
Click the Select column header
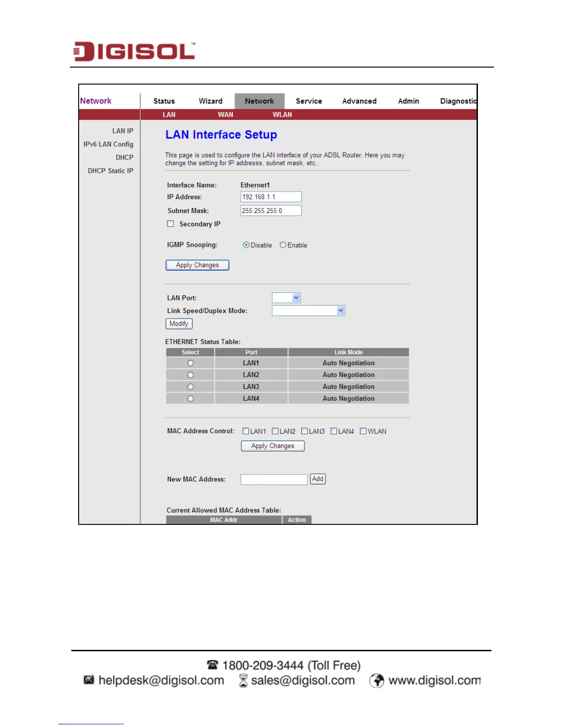[x=190, y=353]
